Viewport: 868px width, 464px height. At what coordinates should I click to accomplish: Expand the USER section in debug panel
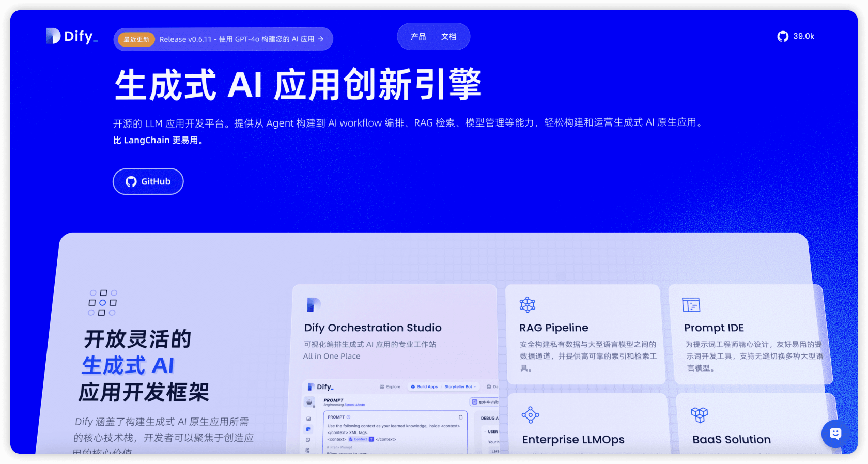[492, 431]
